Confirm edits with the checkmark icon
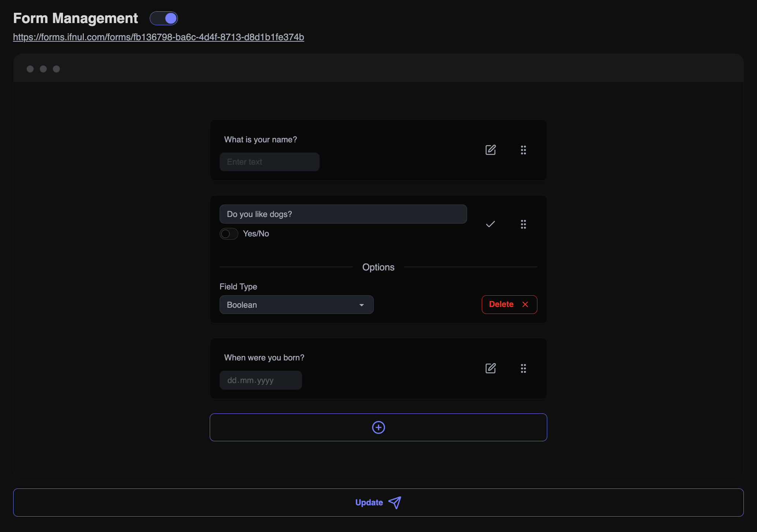 [x=491, y=224]
